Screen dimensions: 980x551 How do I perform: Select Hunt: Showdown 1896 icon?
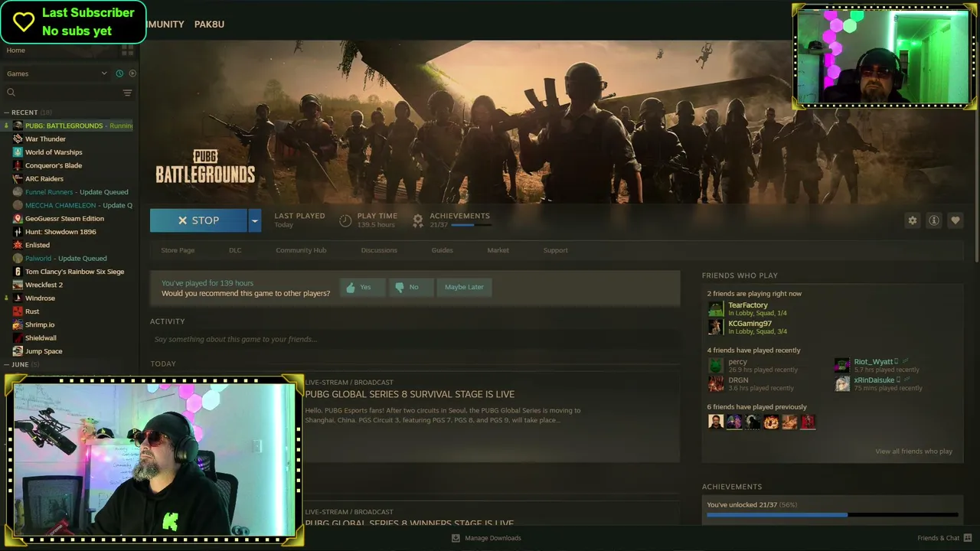click(x=18, y=232)
